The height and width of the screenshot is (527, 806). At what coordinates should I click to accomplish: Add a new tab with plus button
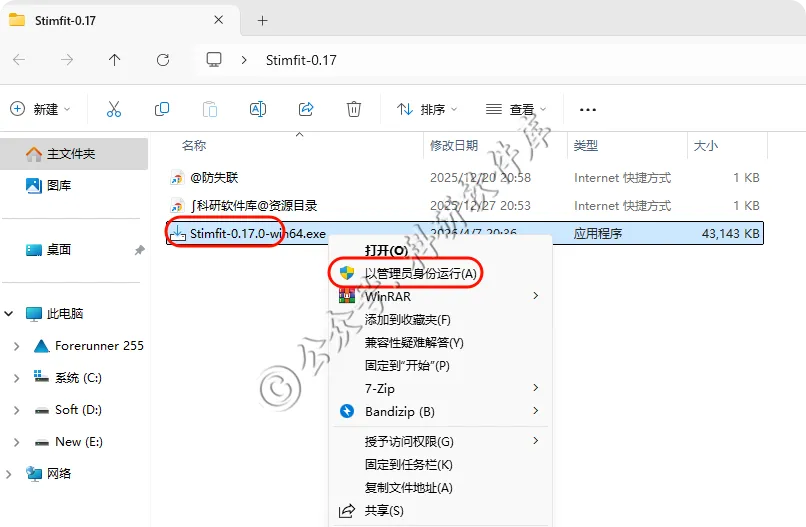263,21
